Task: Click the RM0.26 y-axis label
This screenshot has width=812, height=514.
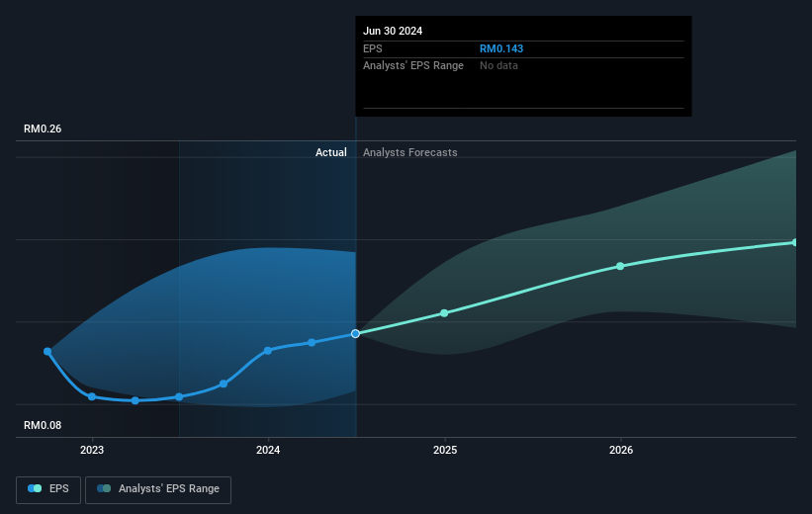Action: (x=43, y=128)
